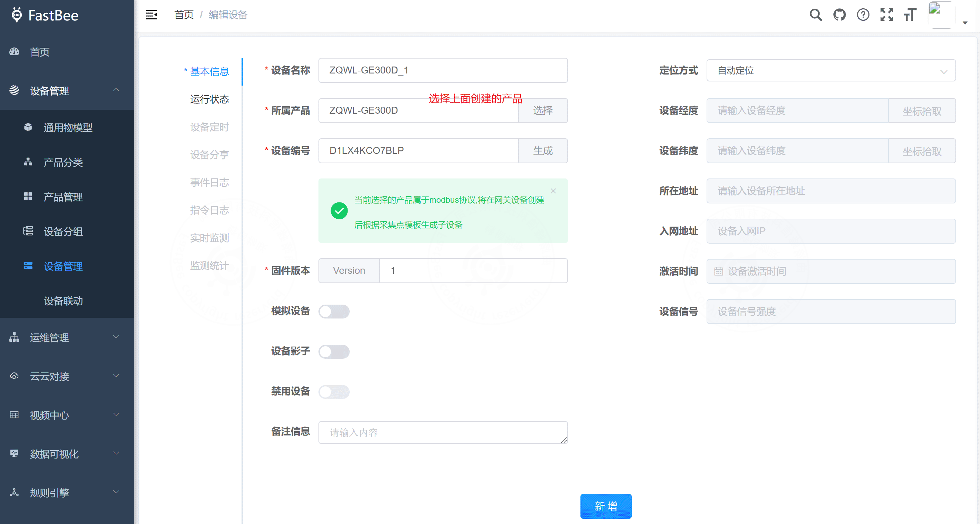
Task: Select the 基本信息 tab
Action: (209, 71)
